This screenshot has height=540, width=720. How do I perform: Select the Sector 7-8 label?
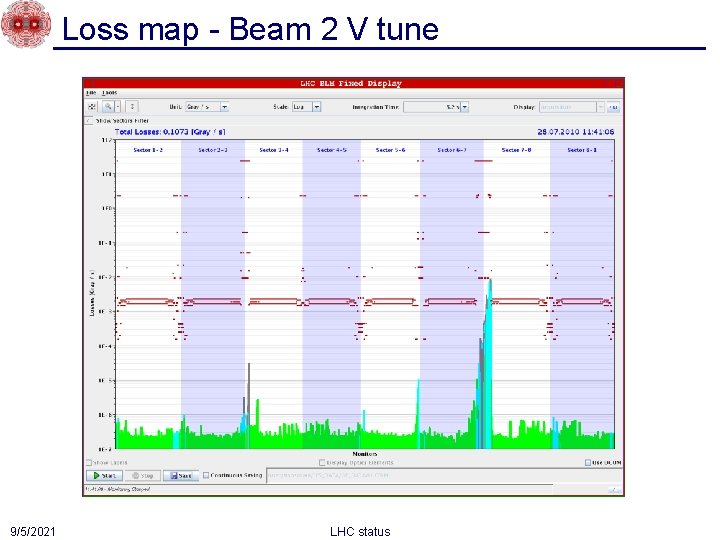click(516, 150)
